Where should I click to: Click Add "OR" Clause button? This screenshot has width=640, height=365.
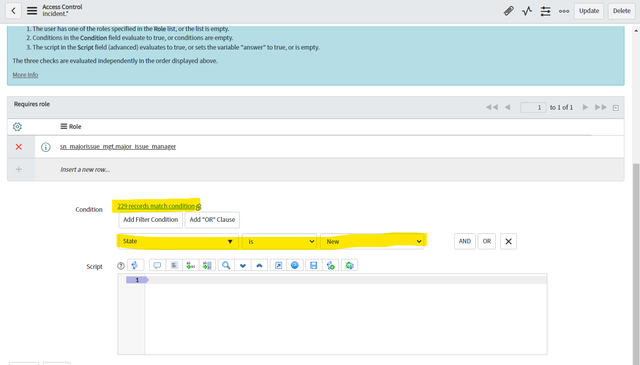click(212, 220)
